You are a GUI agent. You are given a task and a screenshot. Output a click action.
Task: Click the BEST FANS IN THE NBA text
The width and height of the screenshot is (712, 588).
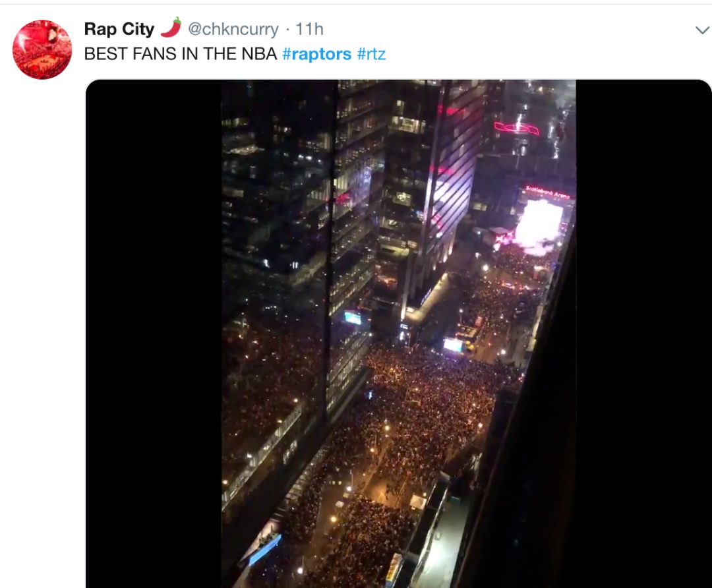[x=180, y=53]
